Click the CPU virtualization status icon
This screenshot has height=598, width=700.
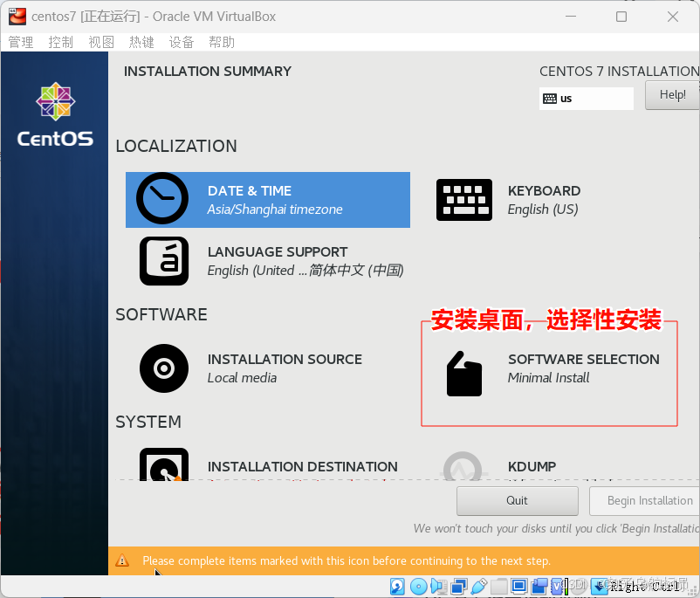click(x=557, y=587)
